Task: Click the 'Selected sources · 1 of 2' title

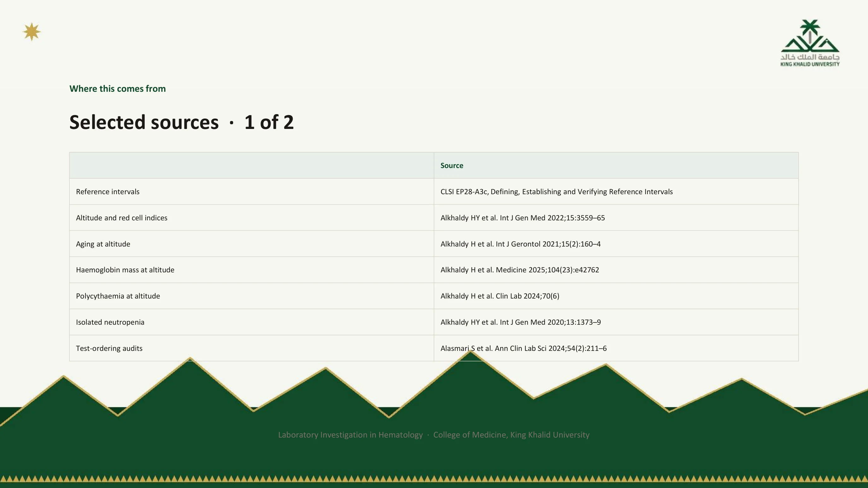Action: click(x=182, y=122)
